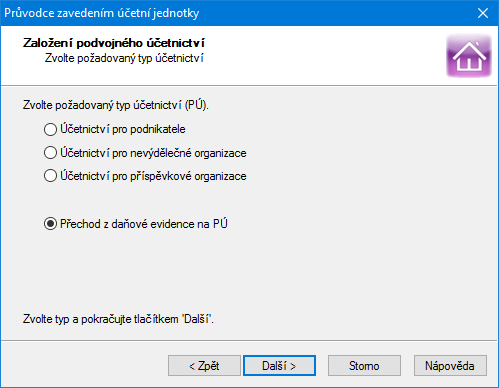Viewport: 499px width, 388px height.
Task: Select Přechod z daňové evidence na PÚ radio
Action: pyautogui.click(x=50, y=224)
